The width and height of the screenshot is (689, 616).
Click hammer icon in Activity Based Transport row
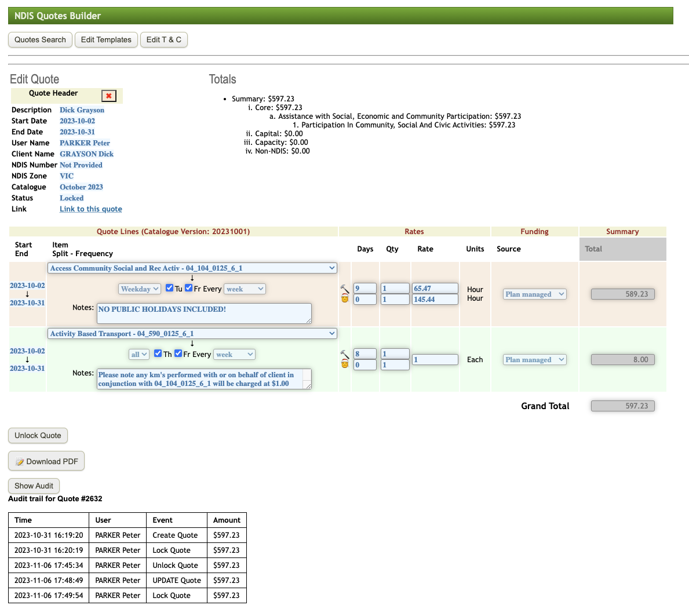coord(345,354)
